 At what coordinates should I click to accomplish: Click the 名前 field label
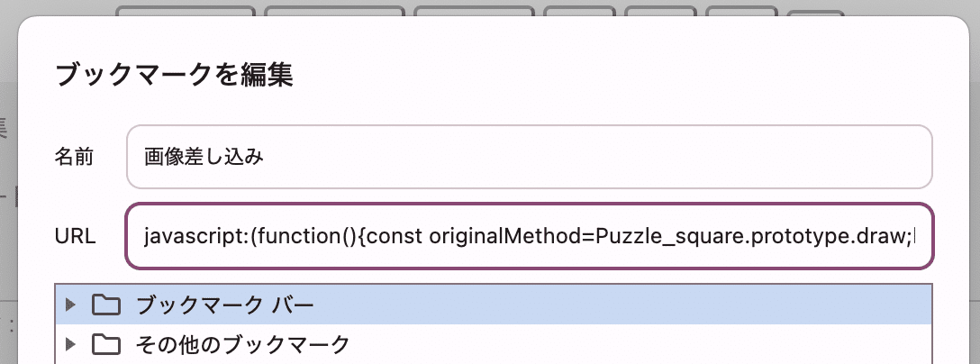coord(73,157)
